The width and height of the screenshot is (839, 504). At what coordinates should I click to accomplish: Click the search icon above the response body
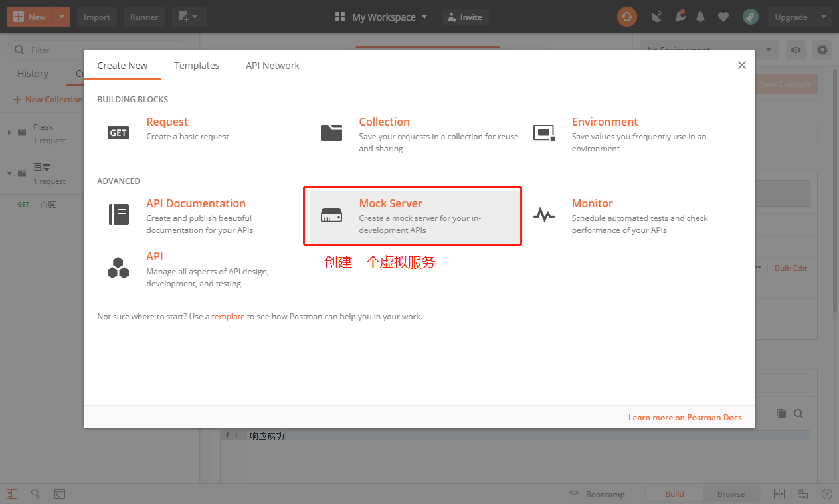click(798, 412)
